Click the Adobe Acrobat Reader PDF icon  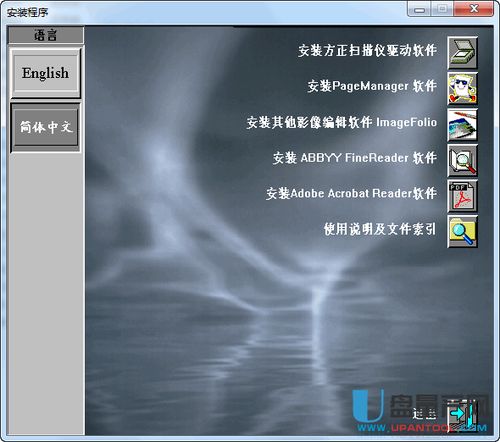pyautogui.click(x=462, y=196)
